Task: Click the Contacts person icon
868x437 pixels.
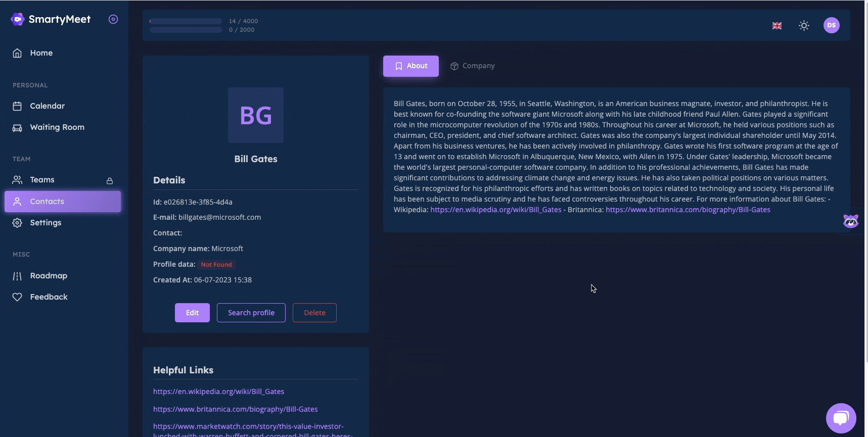Action: (x=17, y=202)
